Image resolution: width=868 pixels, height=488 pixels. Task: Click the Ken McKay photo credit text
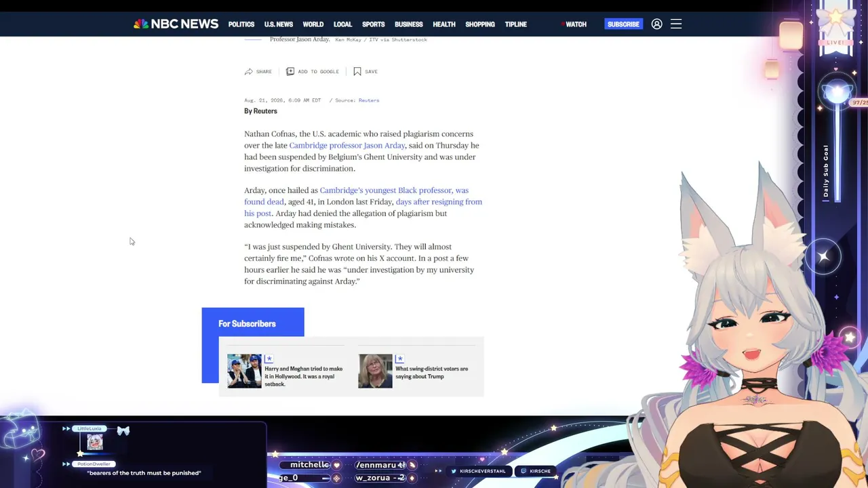tap(381, 40)
